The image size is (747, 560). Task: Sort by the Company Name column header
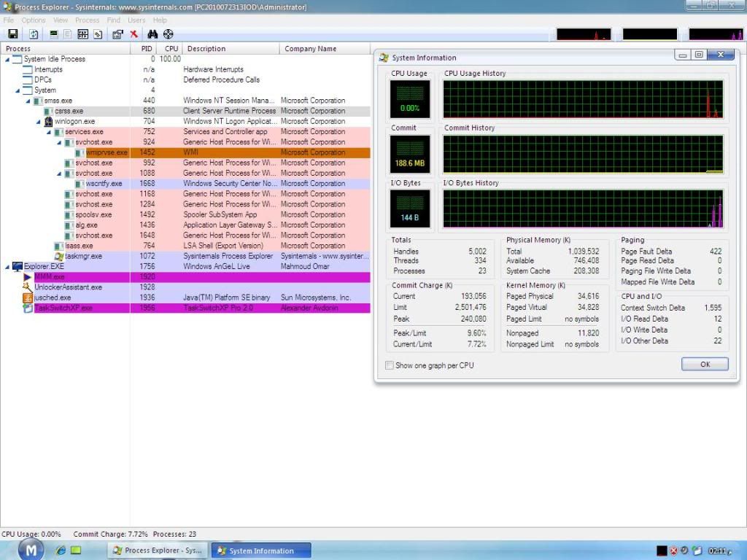tap(325, 49)
